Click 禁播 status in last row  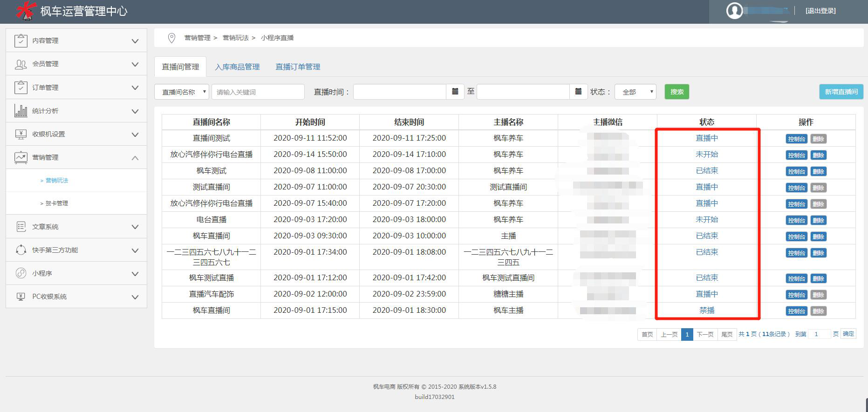[x=707, y=311]
